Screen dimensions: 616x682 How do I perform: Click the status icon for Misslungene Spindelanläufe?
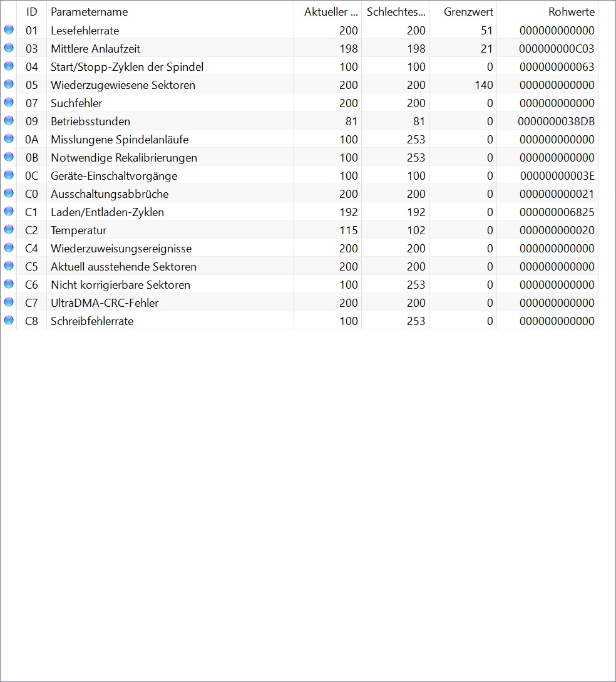click(9, 139)
